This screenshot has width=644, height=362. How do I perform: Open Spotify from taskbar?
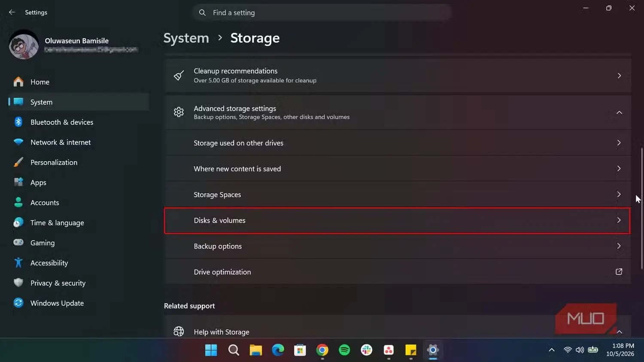[344, 350]
